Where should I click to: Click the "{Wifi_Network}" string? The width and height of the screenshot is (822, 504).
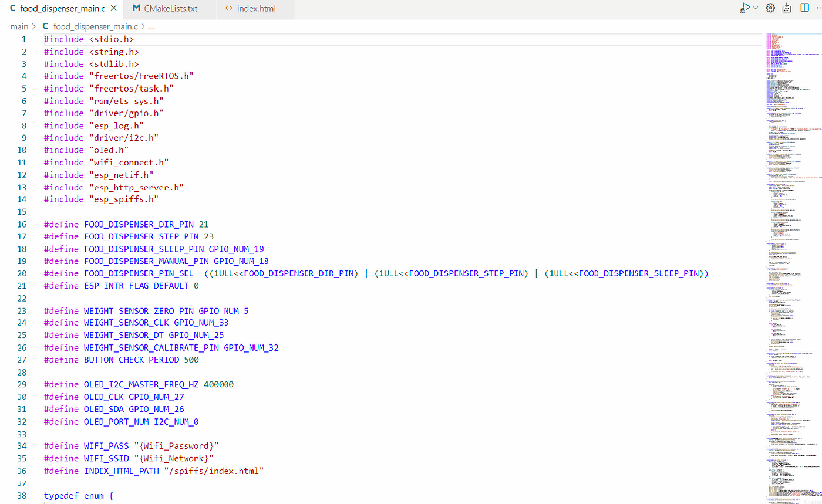[174, 458]
